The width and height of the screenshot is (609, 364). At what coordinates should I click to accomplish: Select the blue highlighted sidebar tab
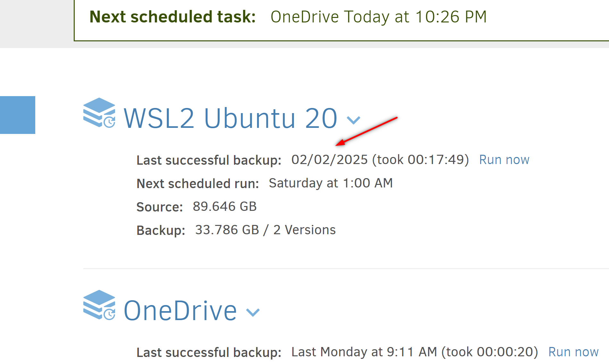18,115
